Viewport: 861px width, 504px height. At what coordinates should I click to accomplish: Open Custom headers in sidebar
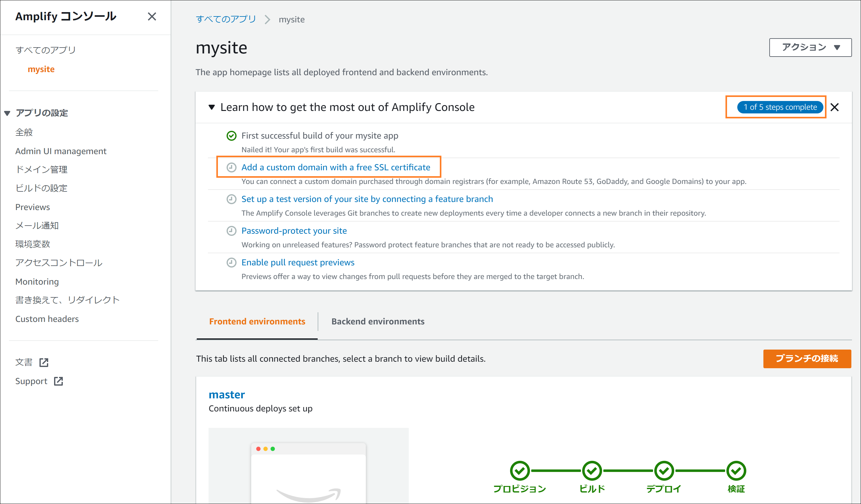point(47,318)
